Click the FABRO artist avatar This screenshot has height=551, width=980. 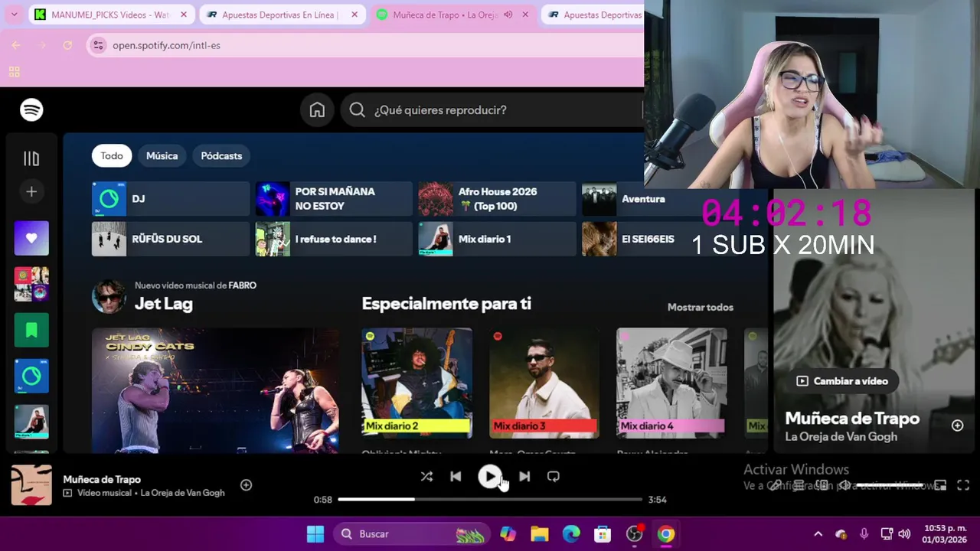(109, 296)
